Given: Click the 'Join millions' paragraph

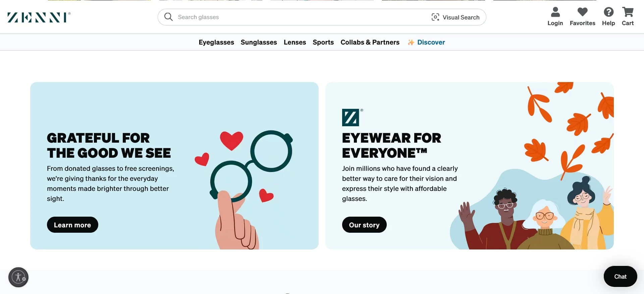Looking at the screenshot, I should pyautogui.click(x=400, y=183).
